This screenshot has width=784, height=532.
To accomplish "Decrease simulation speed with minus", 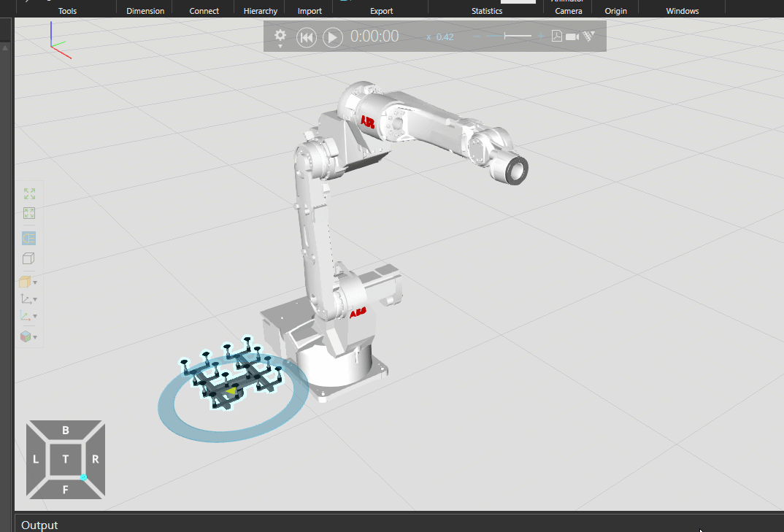I will pos(477,36).
